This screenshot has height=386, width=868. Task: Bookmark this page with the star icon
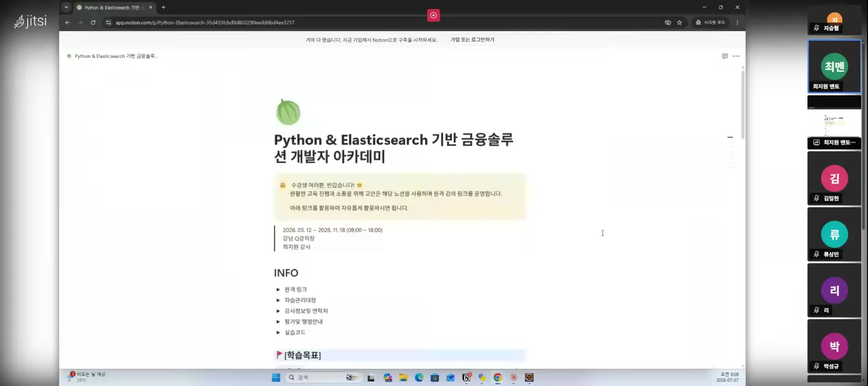pyautogui.click(x=679, y=23)
